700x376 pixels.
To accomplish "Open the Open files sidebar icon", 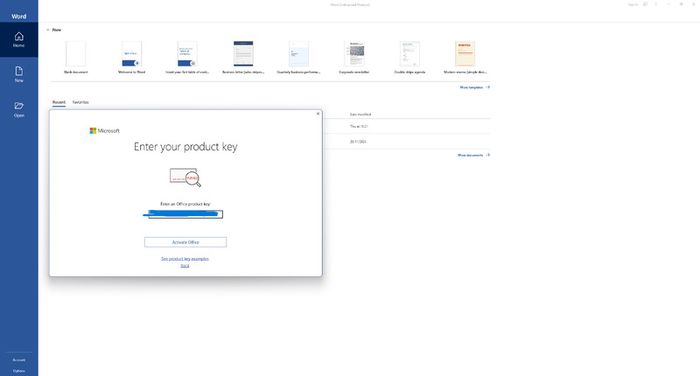I will pos(19,109).
